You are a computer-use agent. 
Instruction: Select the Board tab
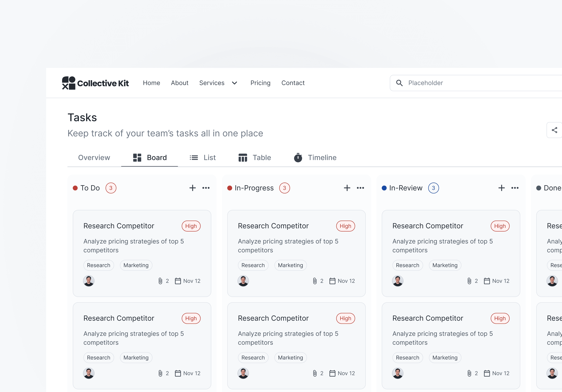point(150,158)
